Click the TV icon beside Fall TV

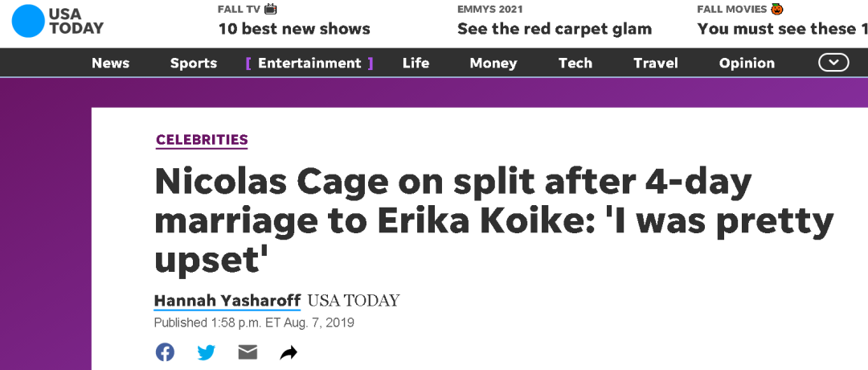point(270,9)
